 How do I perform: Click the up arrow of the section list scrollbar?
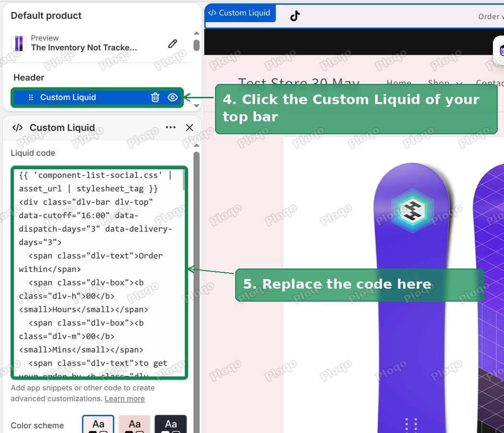click(196, 33)
